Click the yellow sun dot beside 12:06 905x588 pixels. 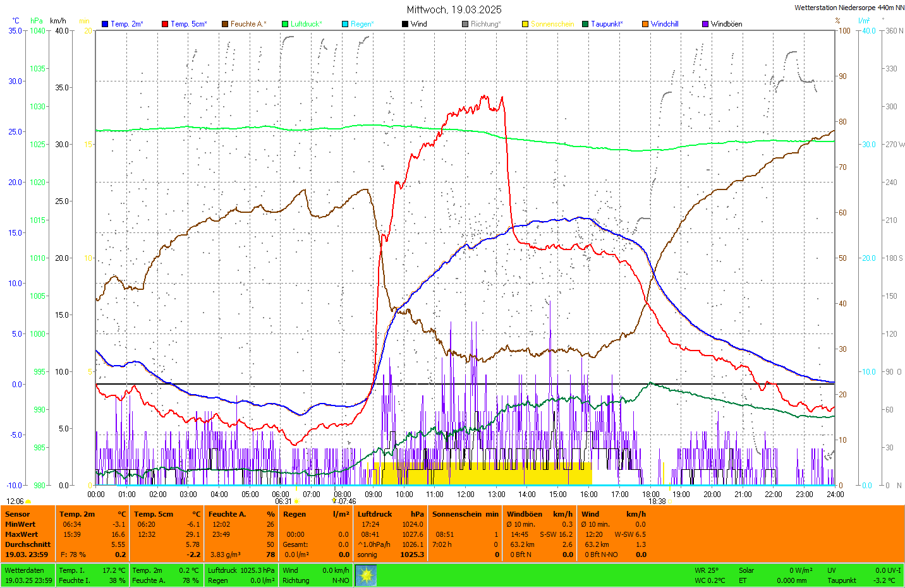pos(28,501)
